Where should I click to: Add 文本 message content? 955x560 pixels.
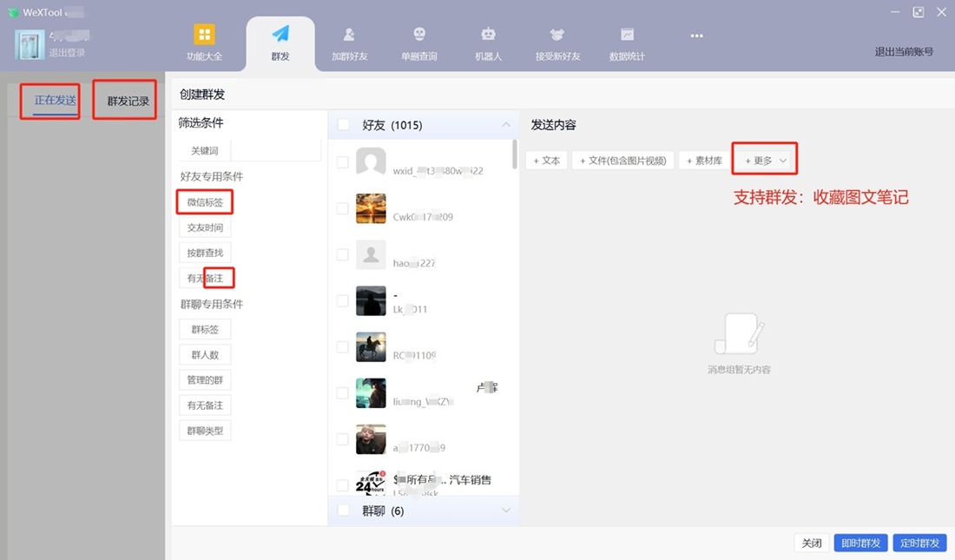(547, 161)
